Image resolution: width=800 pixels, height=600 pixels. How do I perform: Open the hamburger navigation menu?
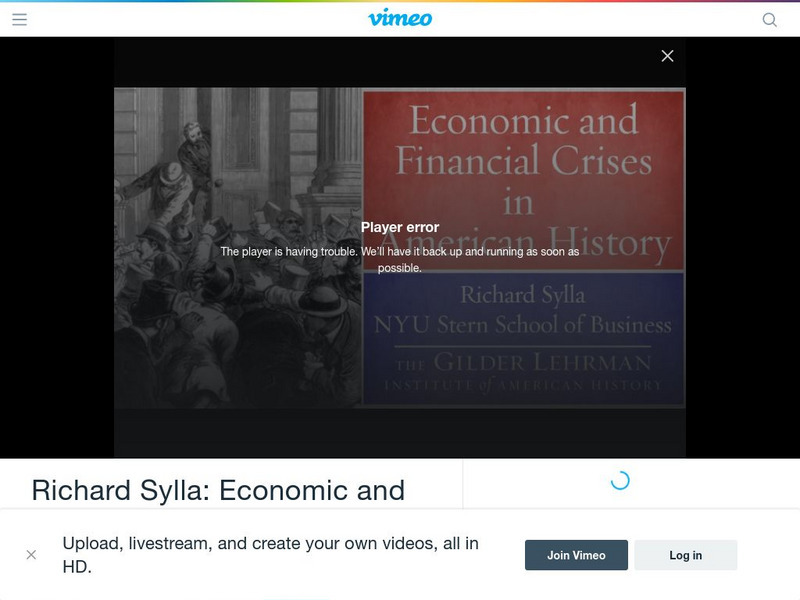tap(21, 18)
